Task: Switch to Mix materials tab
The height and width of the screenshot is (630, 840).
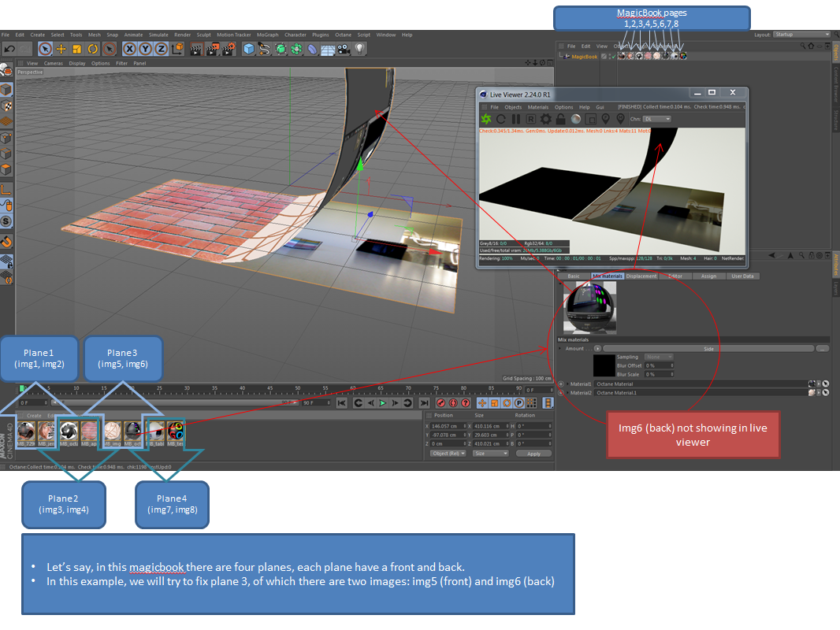Action: coord(608,276)
